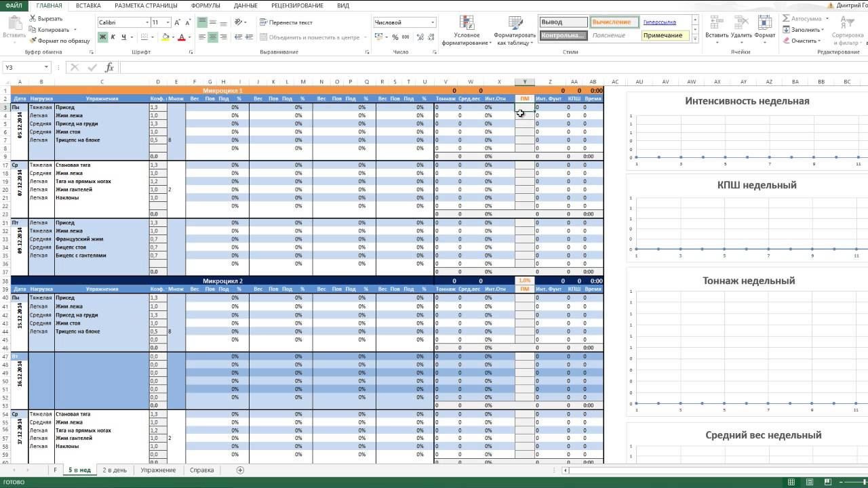Toggle bold Ж formatting
868x488 pixels.
tap(102, 37)
